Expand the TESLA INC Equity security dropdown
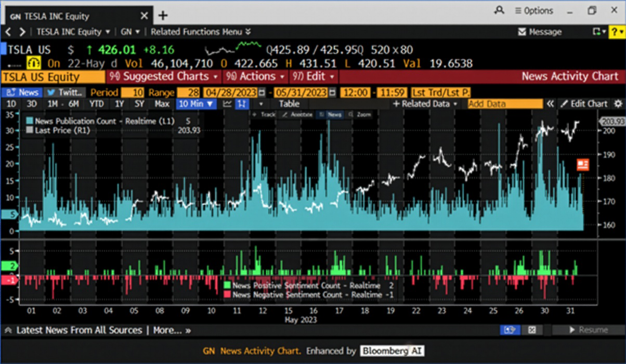Screen dimensions: 626x364 [73, 32]
